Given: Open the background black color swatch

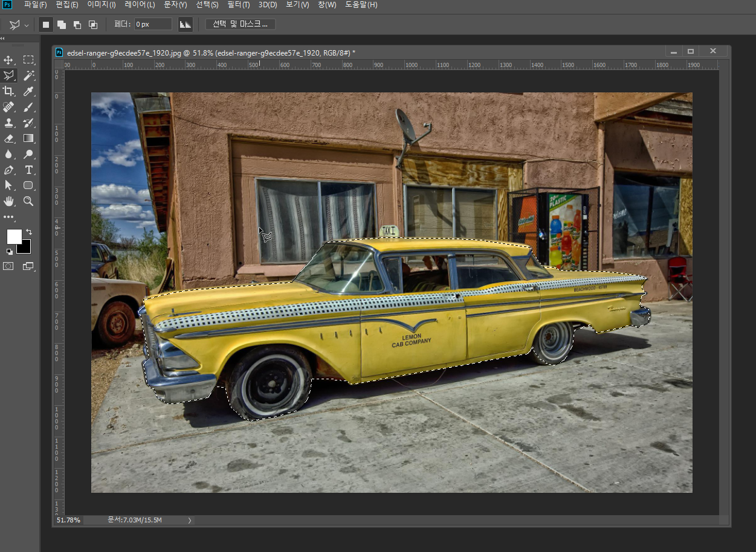Looking at the screenshot, I should point(24,246).
